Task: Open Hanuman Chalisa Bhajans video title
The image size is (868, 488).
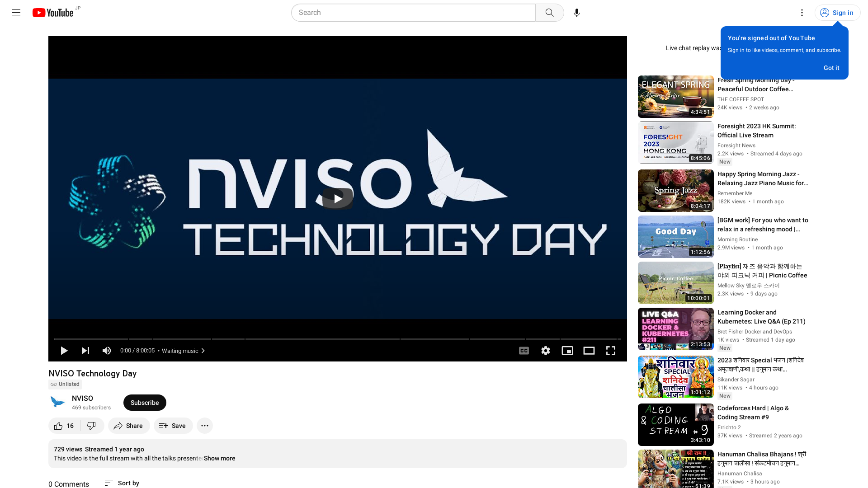Action: tap(762, 459)
